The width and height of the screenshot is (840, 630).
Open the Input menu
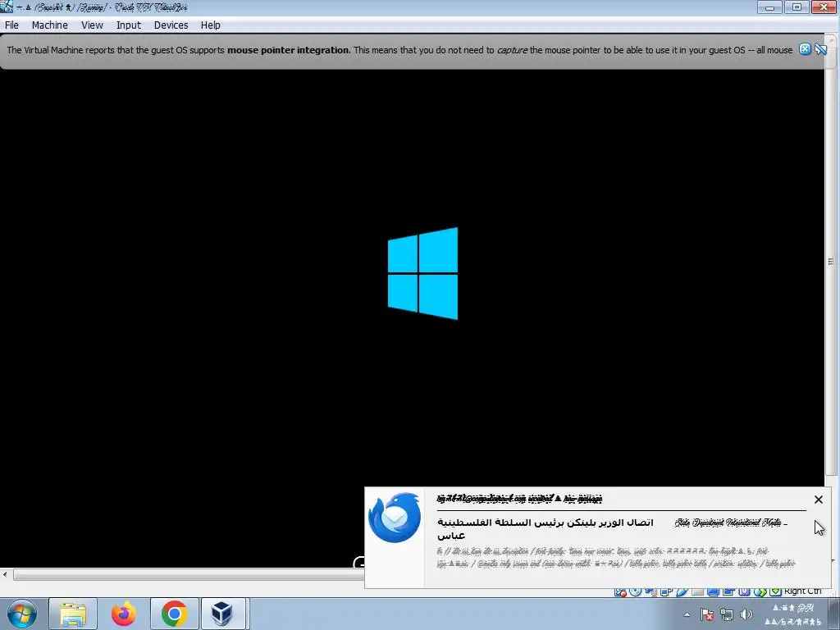click(129, 25)
